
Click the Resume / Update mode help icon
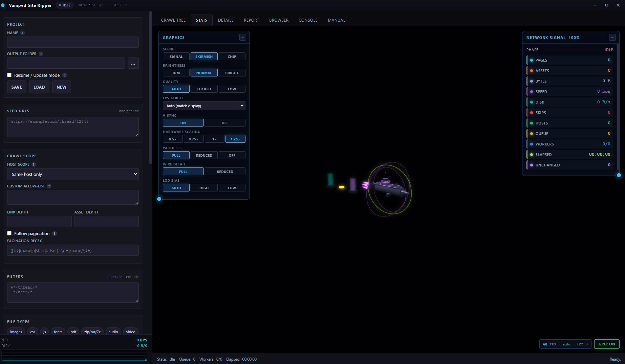pos(65,75)
